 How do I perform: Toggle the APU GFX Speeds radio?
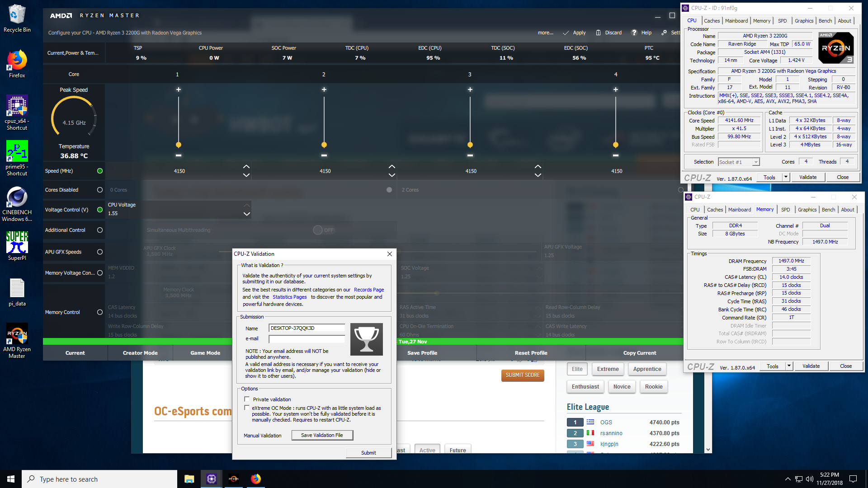[x=100, y=252]
